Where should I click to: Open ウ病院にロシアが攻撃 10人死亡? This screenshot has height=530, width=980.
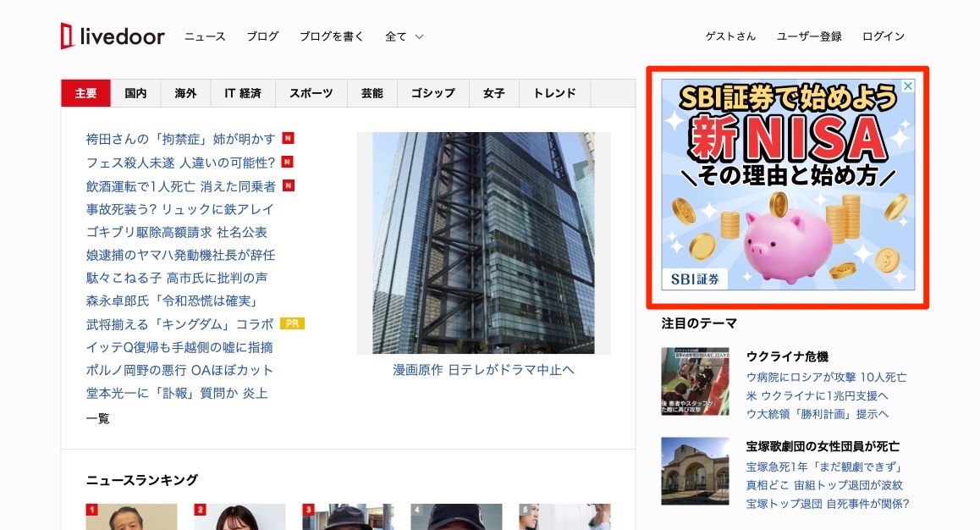826,378
